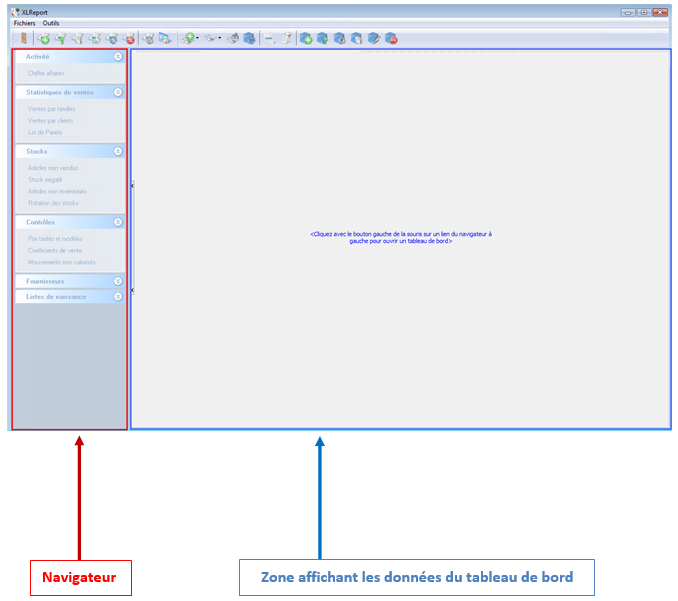Open the Fichiers menu
The image size is (678, 601).
click(24, 22)
